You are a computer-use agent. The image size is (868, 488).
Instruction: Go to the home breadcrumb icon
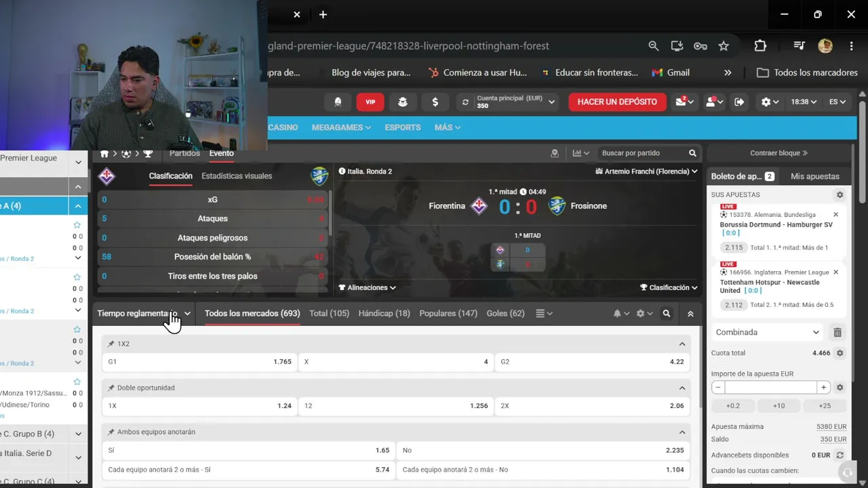pyautogui.click(x=104, y=154)
